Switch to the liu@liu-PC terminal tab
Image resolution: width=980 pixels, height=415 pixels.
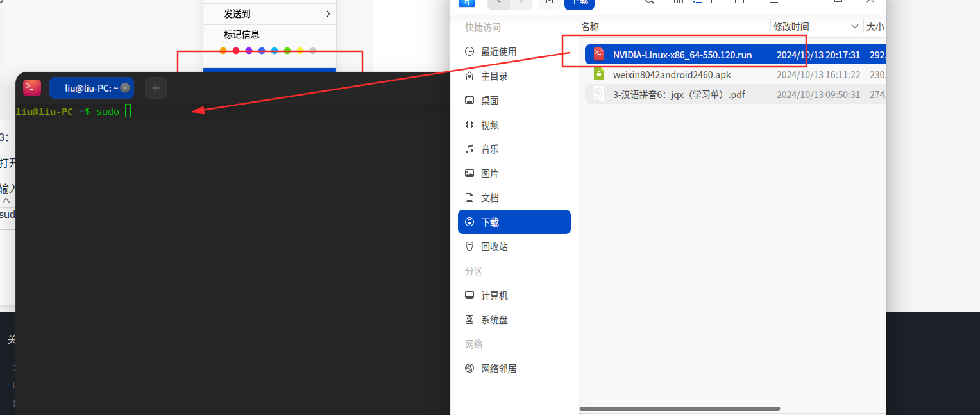[92, 88]
